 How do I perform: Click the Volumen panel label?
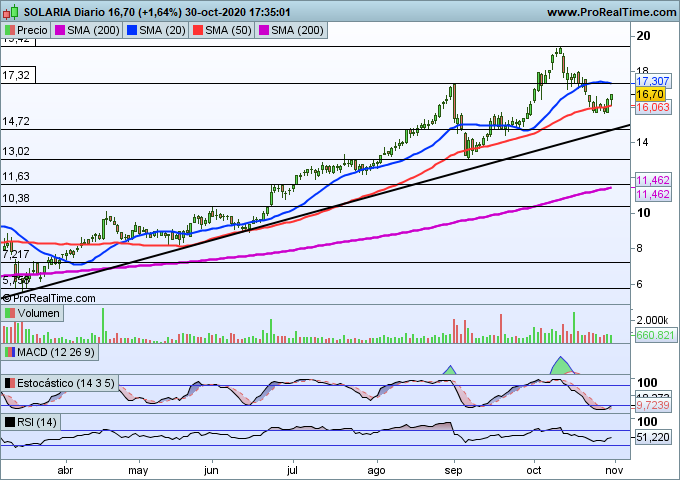pyautogui.click(x=39, y=314)
